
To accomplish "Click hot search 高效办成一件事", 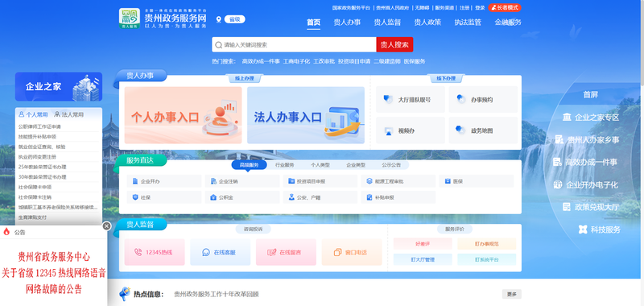I will [261, 61].
